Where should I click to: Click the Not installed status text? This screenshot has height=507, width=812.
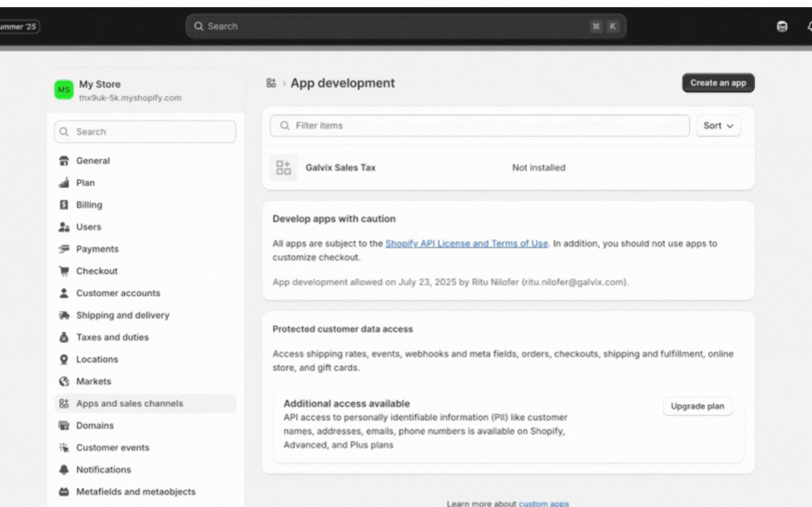[538, 168]
